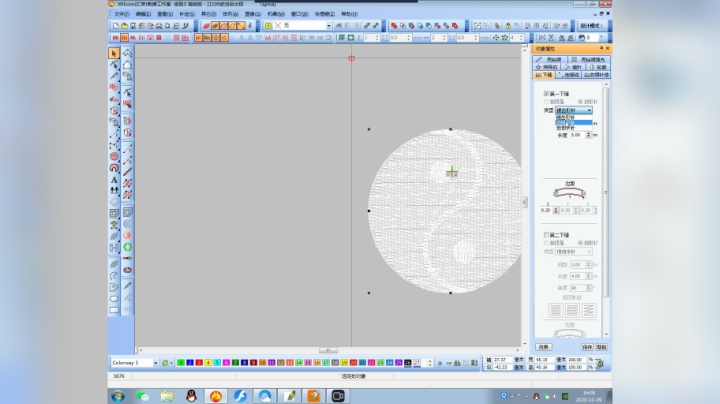Select the red filled circle tool in the left toolbox
Viewport: 720px width, 404px height.
[114, 157]
